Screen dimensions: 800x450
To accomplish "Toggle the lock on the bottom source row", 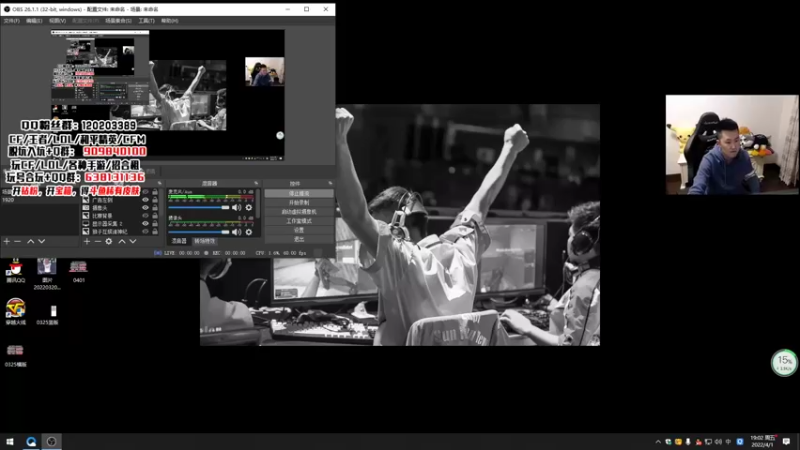I will tap(155, 232).
